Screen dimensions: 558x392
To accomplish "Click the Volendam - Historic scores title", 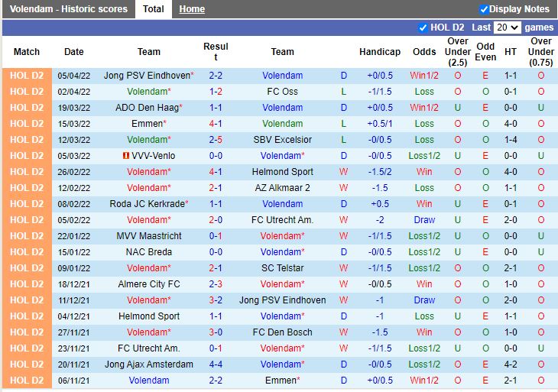I will (68, 9).
